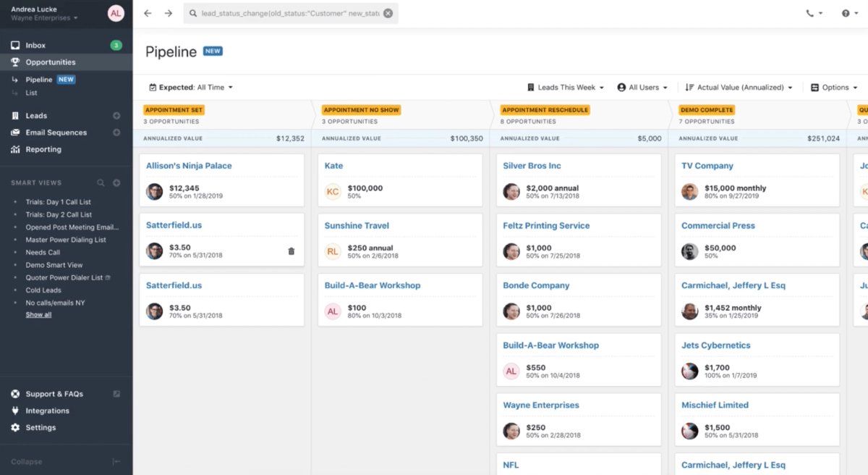Open the Master Power Dialing List smart view
The height and width of the screenshot is (475, 868).
coord(66,240)
